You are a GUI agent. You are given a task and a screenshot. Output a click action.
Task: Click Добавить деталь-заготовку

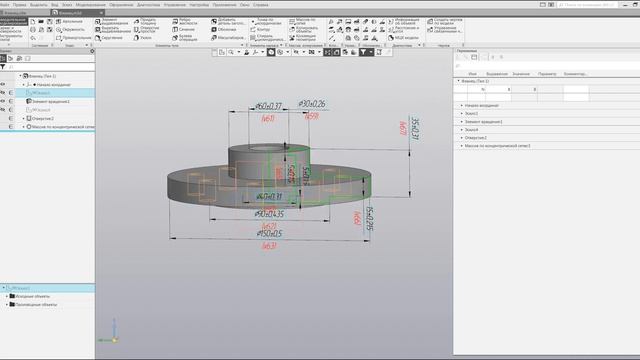pyautogui.click(x=228, y=21)
